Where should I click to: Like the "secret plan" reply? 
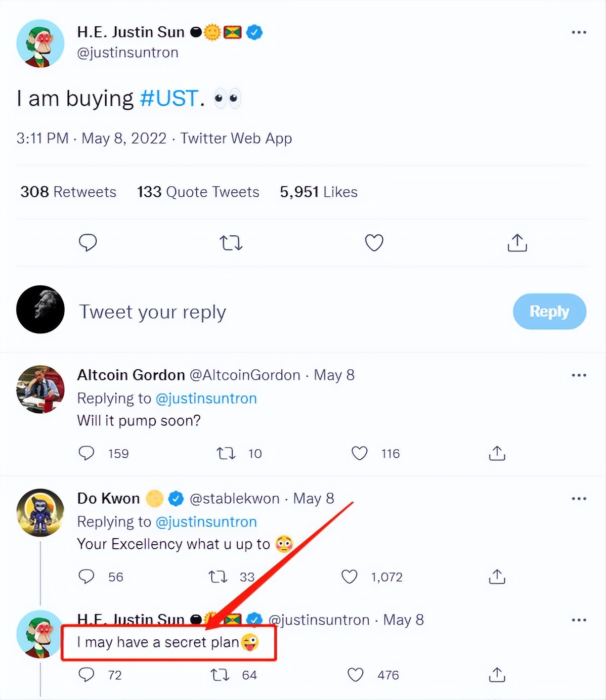coord(356,675)
